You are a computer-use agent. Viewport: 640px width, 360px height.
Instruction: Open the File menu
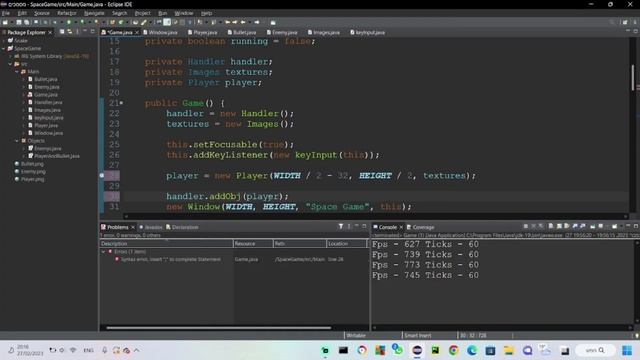[6, 13]
